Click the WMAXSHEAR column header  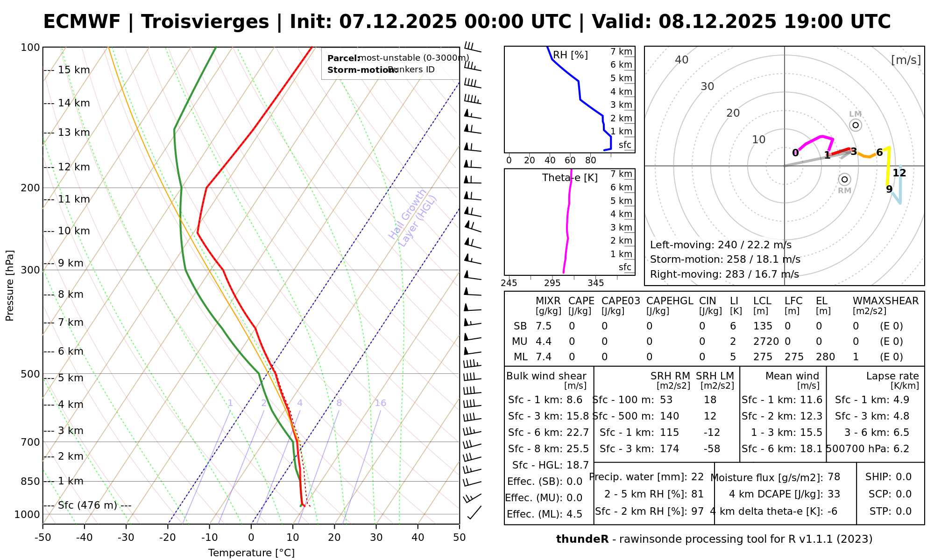pyautogui.click(x=885, y=301)
